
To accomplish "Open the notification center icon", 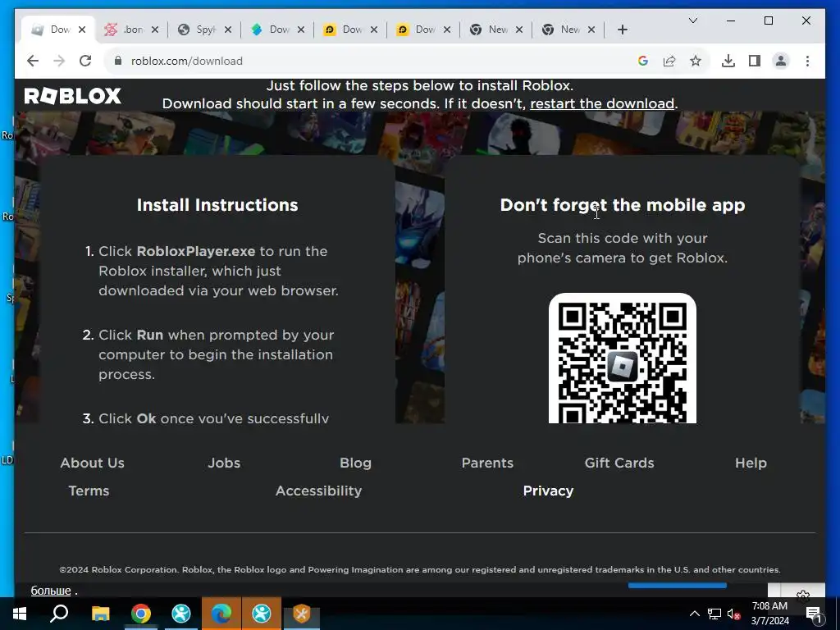I will point(813,614).
